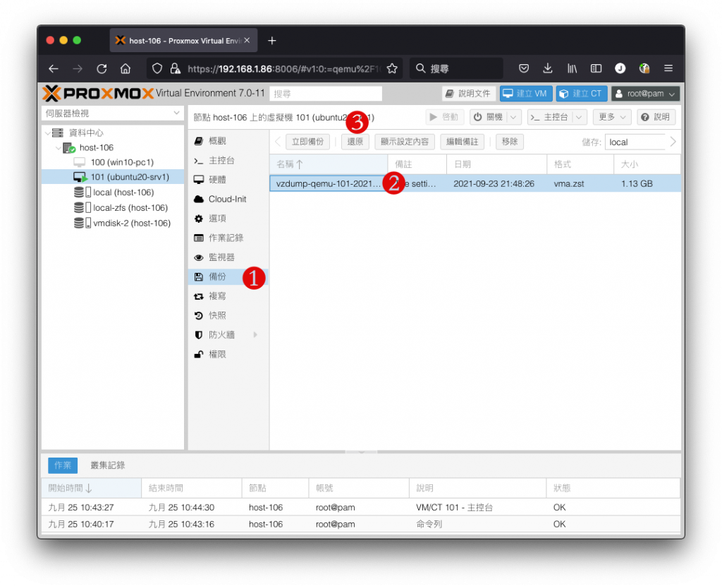722x588 pixels.
Task: Click the 立即備份 backup now button
Action: (x=307, y=142)
